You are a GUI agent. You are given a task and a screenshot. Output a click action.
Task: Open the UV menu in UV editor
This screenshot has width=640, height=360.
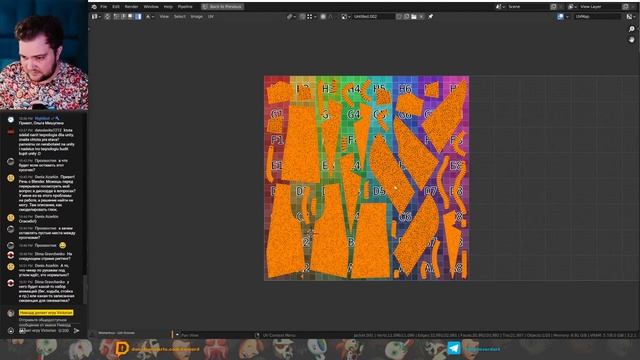(x=211, y=17)
